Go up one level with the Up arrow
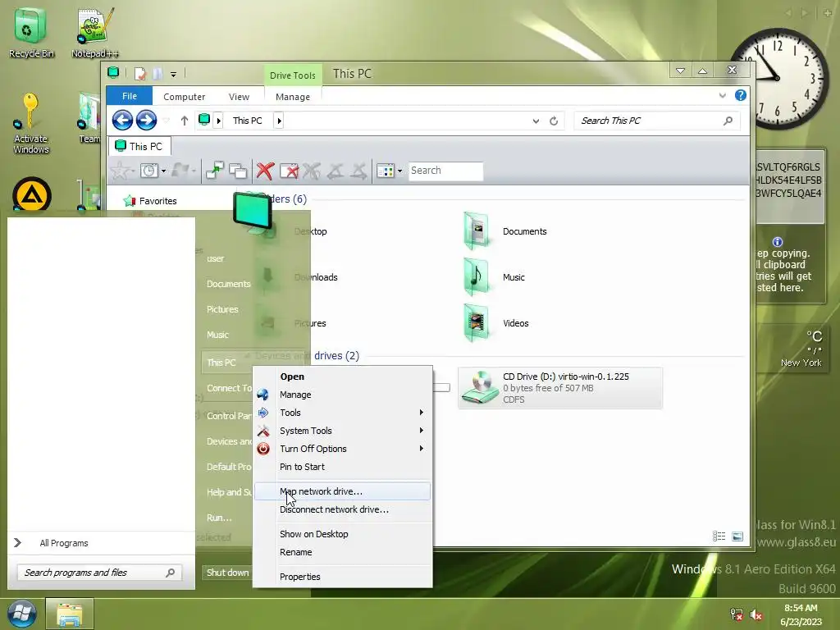Image resolution: width=840 pixels, height=630 pixels. (x=185, y=121)
